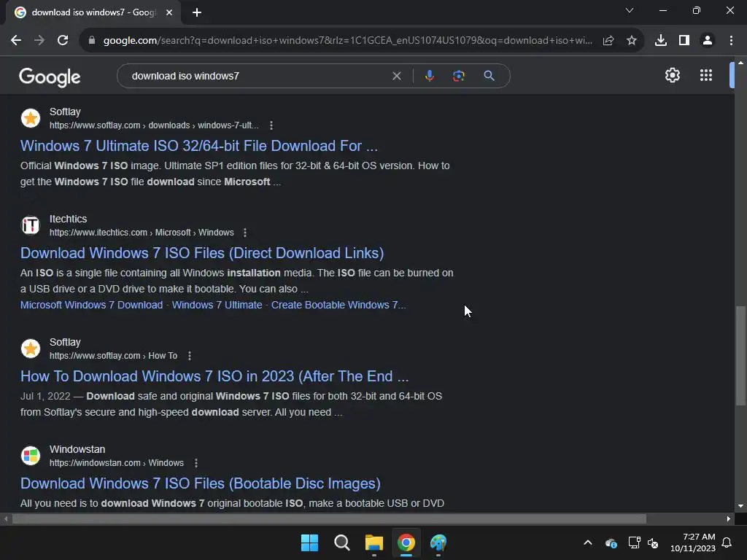The height and width of the screenshot is (560, 747).
Task: Open more options for the Softlay Ultimate result
Action: [x=271, y=125]
